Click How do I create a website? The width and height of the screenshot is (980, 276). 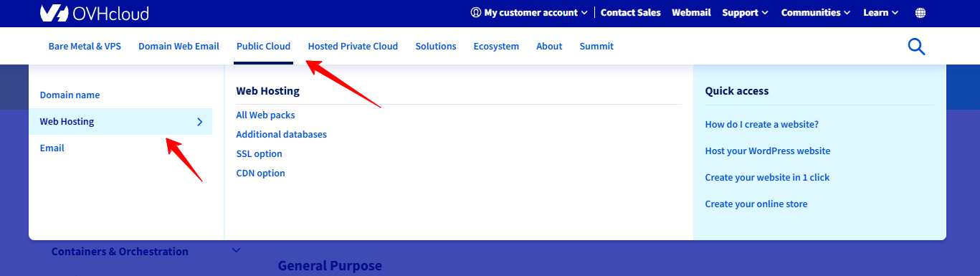point(761,124)
